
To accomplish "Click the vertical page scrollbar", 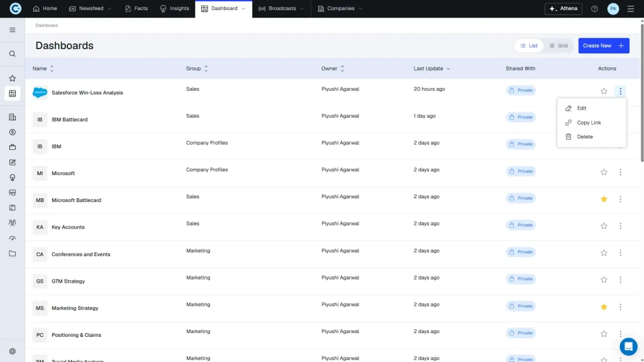I will (641, 93).
